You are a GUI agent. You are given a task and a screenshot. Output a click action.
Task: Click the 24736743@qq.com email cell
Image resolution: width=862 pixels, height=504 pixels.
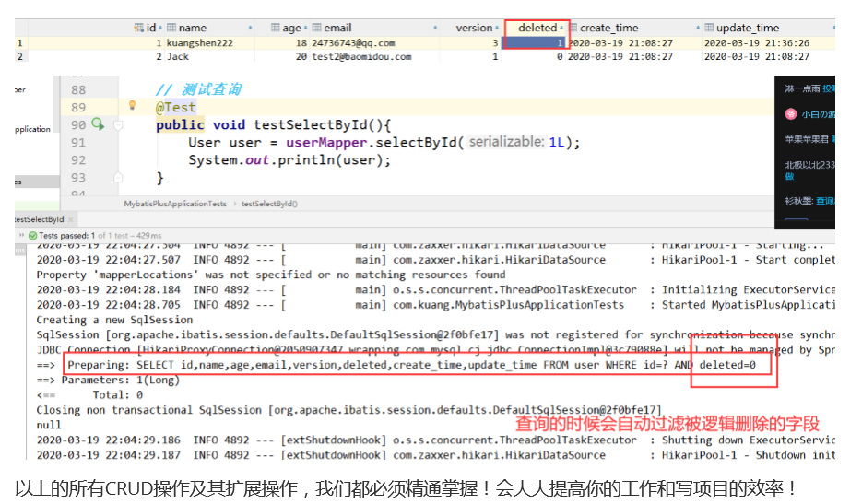[x=353, y=43]
